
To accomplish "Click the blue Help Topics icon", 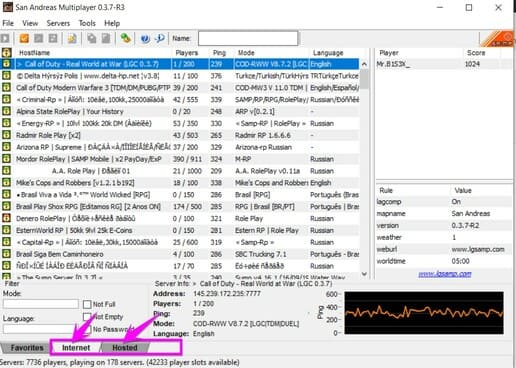I will point(145,39).
